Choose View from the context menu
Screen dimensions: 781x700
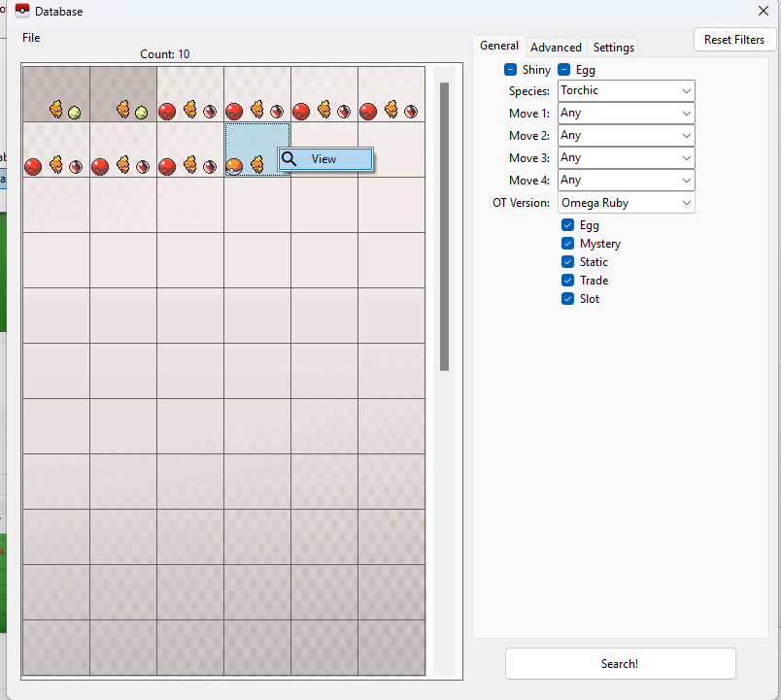(324, 159)
